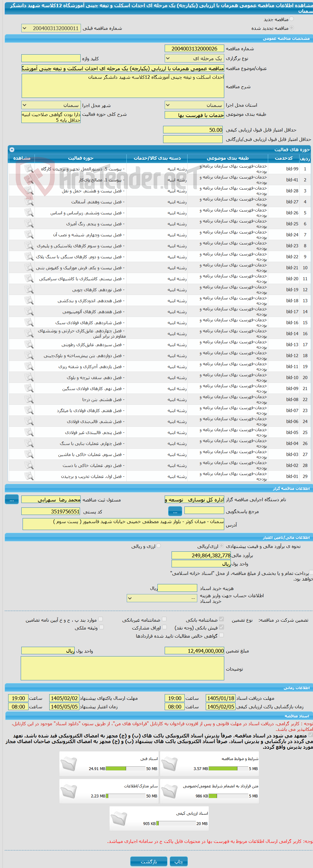The width and height of the screenshot is (313, 868).
Task: Open the استان محل اجرا dropdown
Action: (194, 105)
